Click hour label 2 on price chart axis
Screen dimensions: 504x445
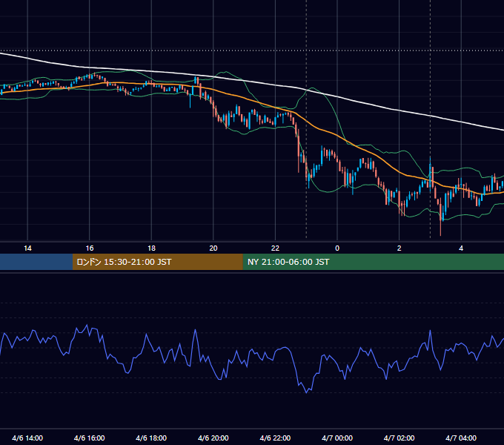point(399,248)
